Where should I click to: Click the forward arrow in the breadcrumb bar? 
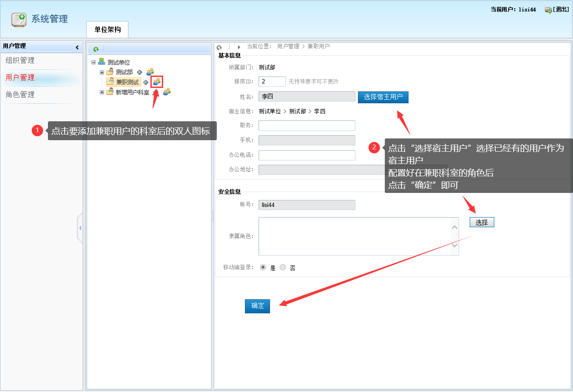click(x=239, y=47)
